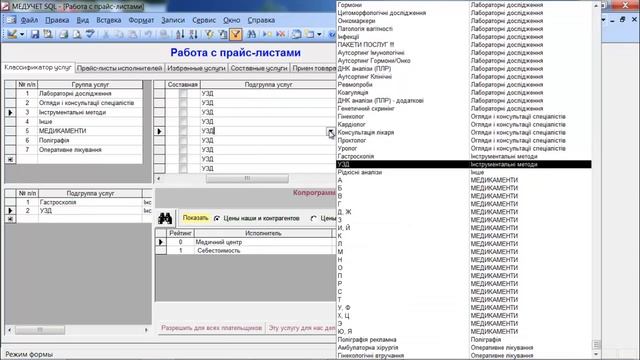Open the form View mode icon
The width and height of the screenshot is (640, 360).
11,35
